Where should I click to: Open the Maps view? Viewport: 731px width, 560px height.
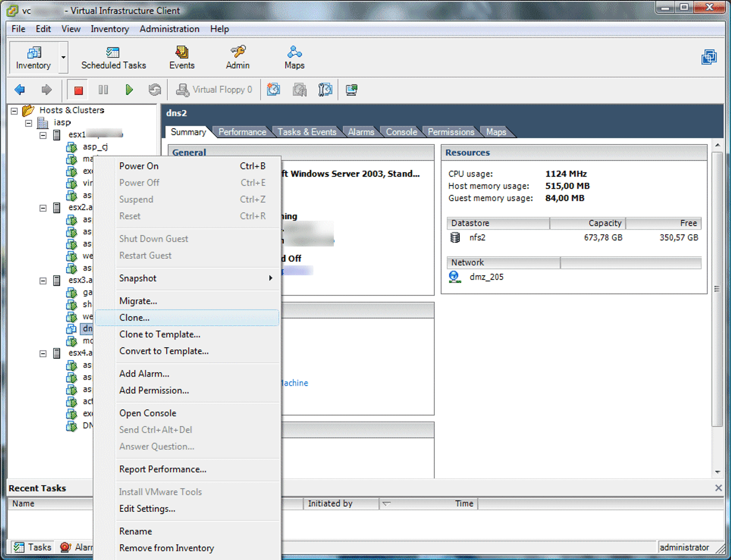point(294,57)
